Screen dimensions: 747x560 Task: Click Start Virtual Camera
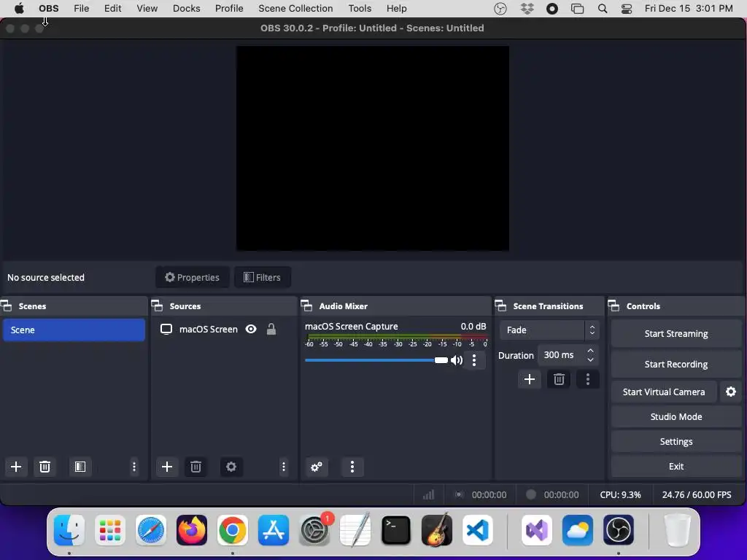664,392
